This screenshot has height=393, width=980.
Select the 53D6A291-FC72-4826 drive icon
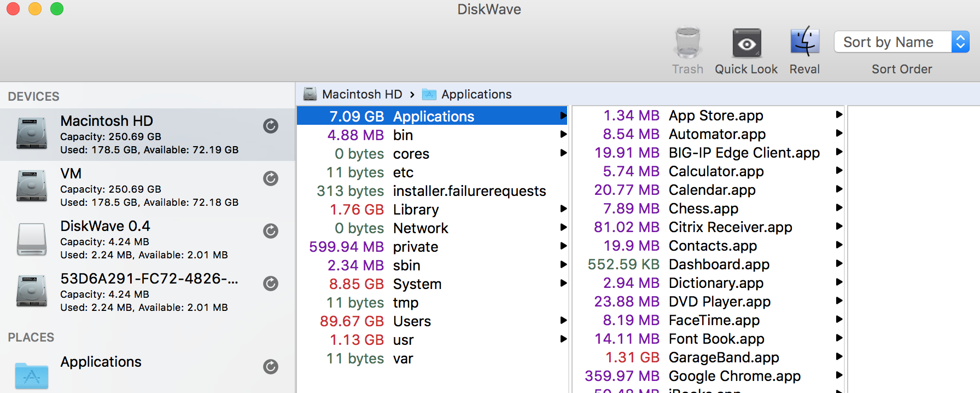pos(32,291)
